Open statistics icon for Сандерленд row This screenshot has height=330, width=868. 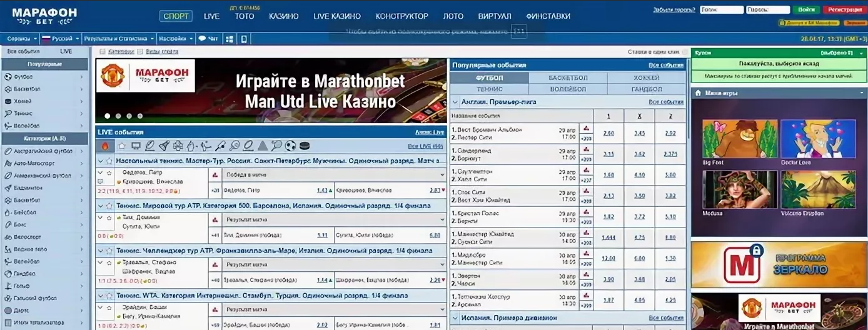tap(586, 150)
